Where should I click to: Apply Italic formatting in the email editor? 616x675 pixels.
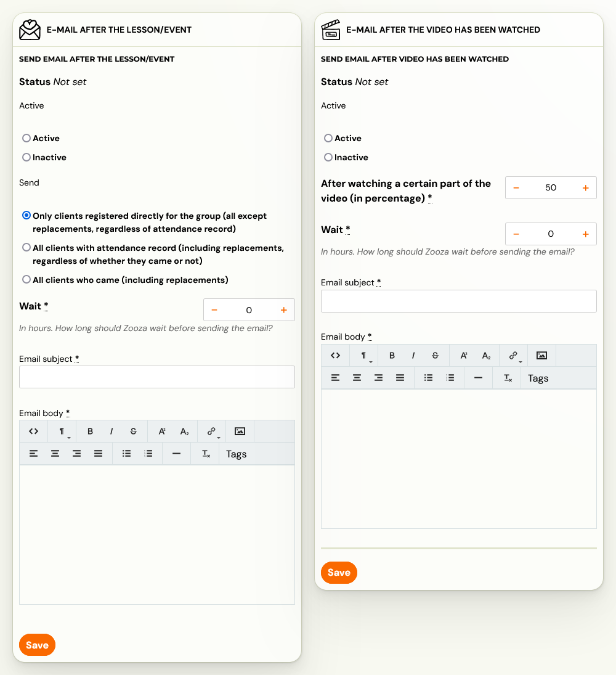(111, 431)
